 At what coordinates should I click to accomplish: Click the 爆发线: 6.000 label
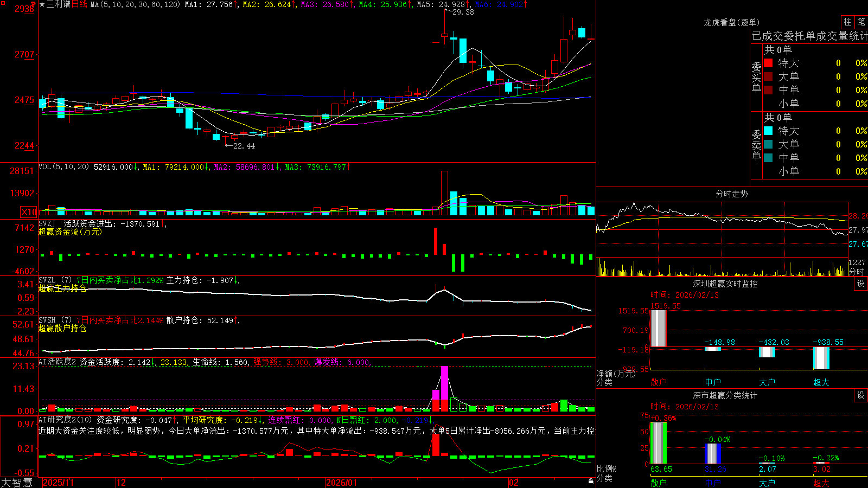pyautogui.click(x=342, y=362)
